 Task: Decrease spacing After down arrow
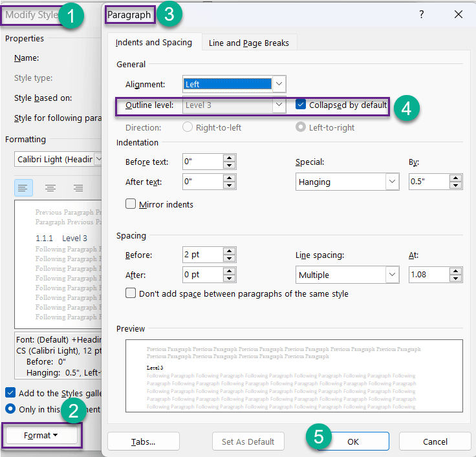[x=229, y=279]
